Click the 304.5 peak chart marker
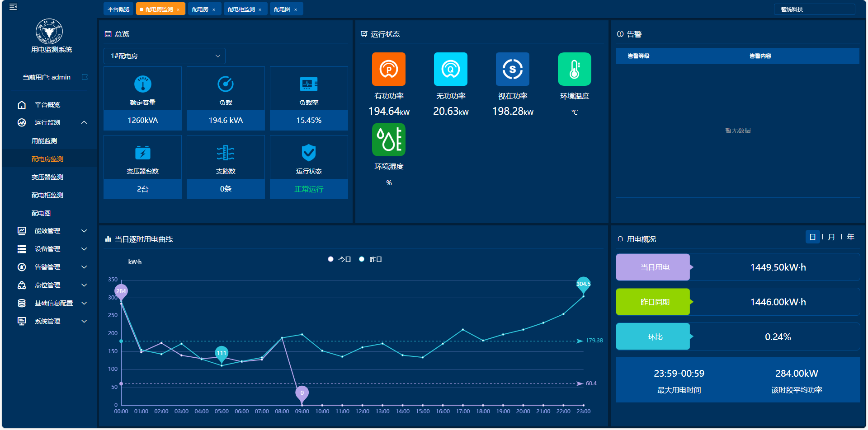Image resolution: width=868 pixels, height=430 pixels. coord(583,284)
